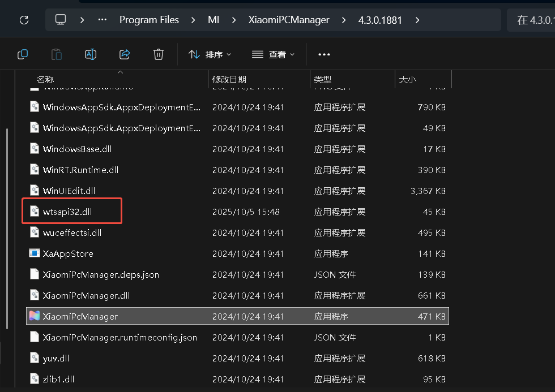The width and height of the screenshot is (555, 392).
Task: Click the 49 KB WindowsAppSdk file icon
Action: [35, 128]
